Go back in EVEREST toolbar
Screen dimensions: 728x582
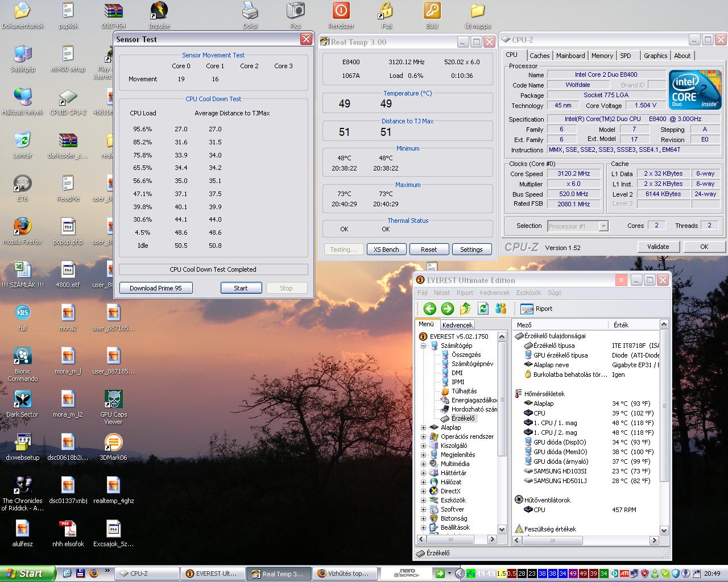pos(430,309)
